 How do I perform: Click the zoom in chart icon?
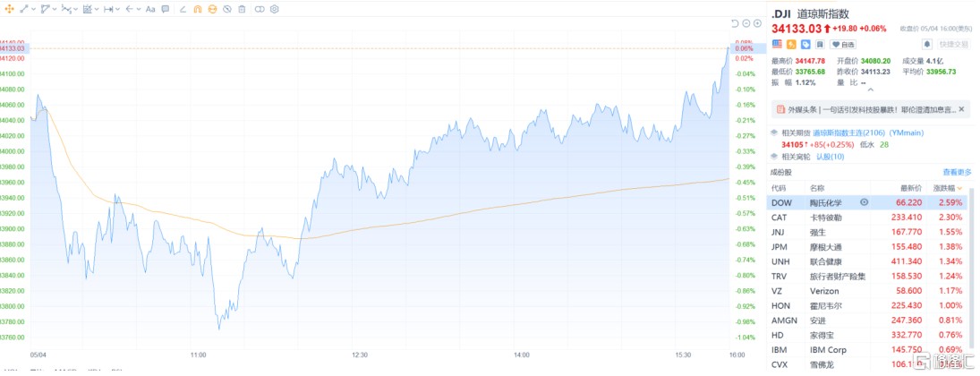[x=757, y=23]
